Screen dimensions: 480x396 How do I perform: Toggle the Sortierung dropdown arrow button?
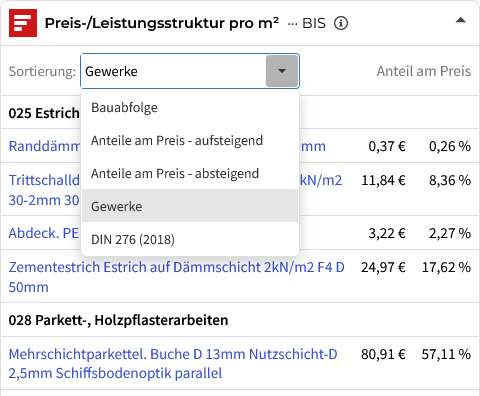click(282, 71)
